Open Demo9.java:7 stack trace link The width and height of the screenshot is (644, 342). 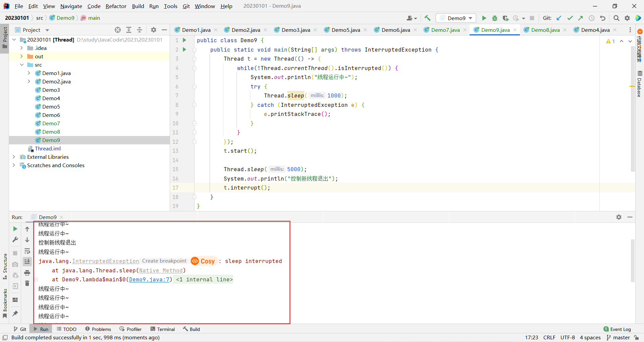tap(149, 279)
